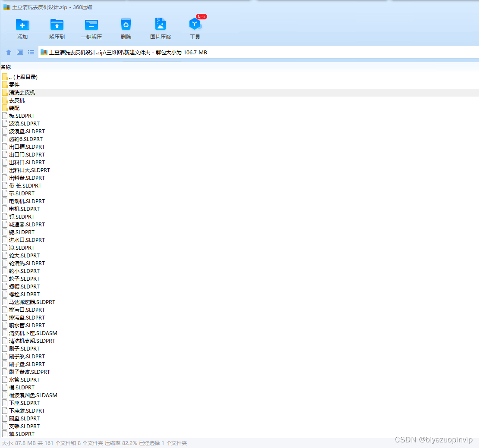This screenshot has width=479, height=448.
Task: Select file 螺帽.SLDPRT
Action: click(25, 287)
